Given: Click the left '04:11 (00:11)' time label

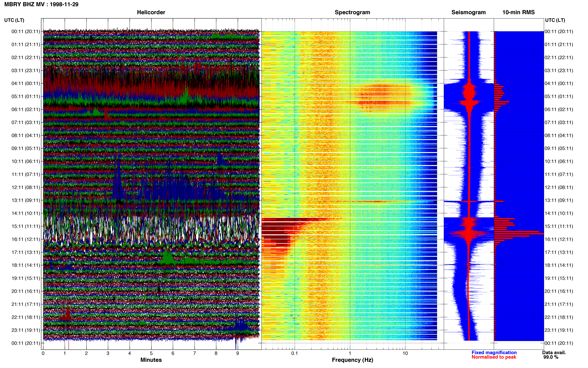Looking at the screenshot, I should [x=26, y=83].
